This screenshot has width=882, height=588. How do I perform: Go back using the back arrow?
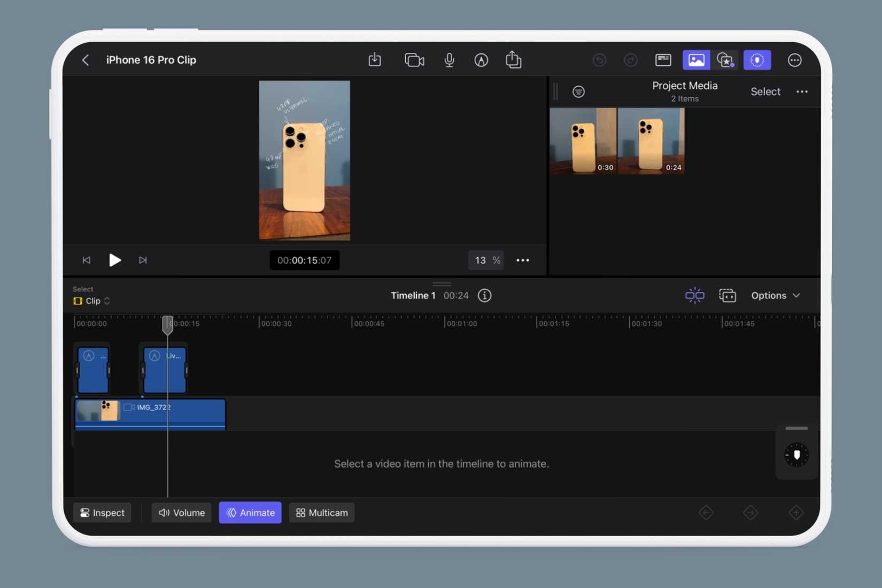[x=85, y=60]
